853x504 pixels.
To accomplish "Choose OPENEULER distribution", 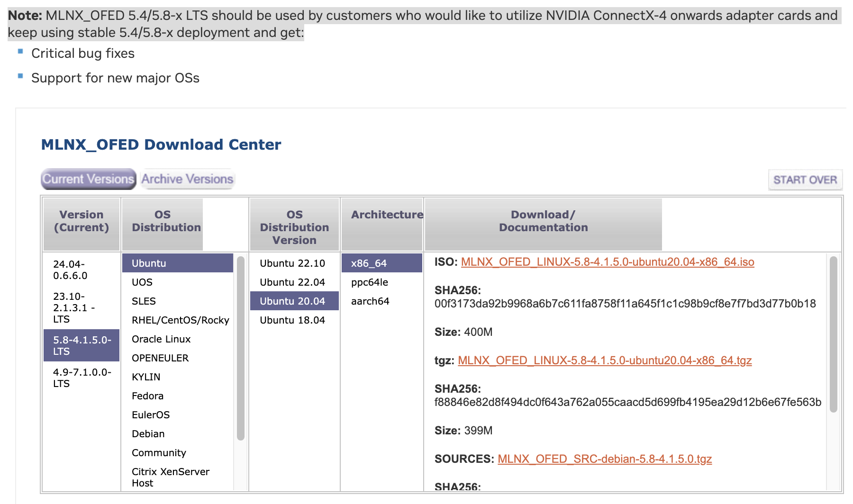I will tap(178, 358).
